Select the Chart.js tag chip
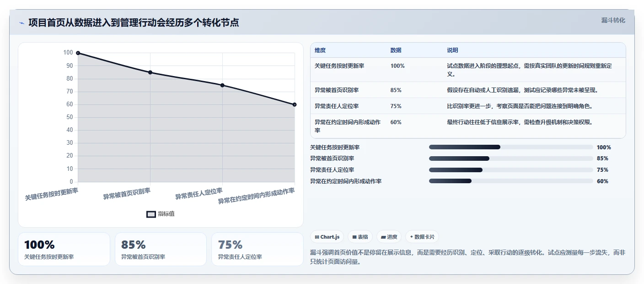 tap(327, 237)
